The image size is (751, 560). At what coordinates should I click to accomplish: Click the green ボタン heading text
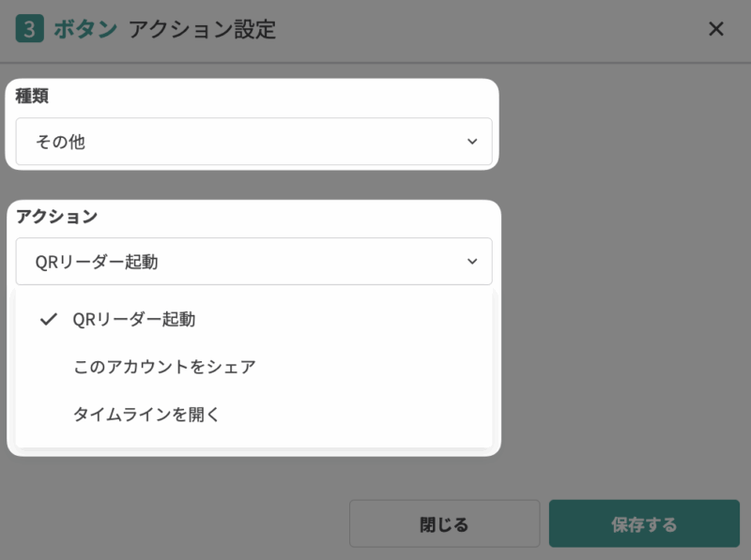coord(85,29)
